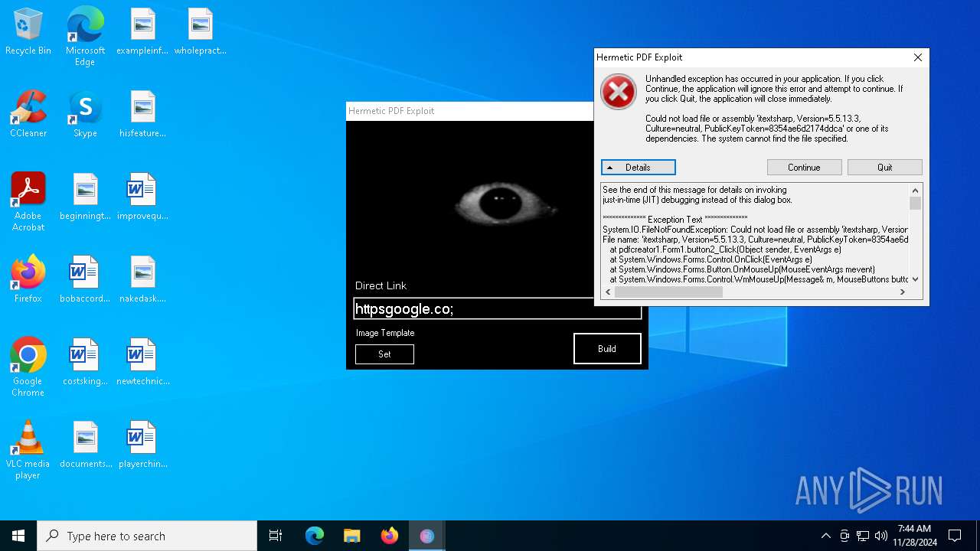Click 'Image Template' label in Hermetic app
Image resolution: width=980 pixels, height=551 pixels.
click(385, 333)
